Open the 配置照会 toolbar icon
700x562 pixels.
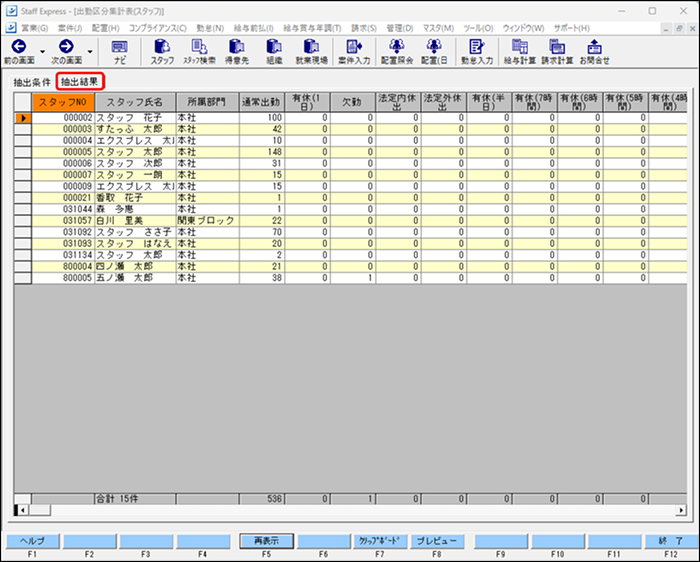[397, 46]
